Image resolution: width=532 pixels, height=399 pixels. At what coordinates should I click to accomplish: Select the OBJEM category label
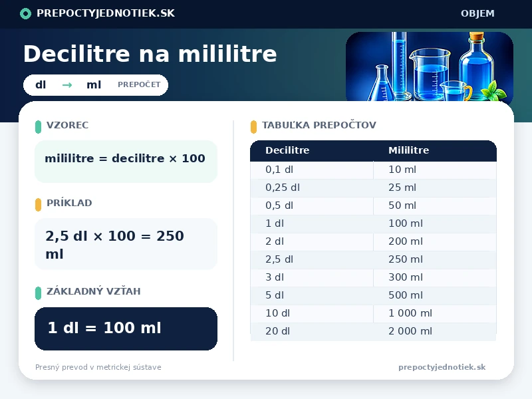coord(477,13)
